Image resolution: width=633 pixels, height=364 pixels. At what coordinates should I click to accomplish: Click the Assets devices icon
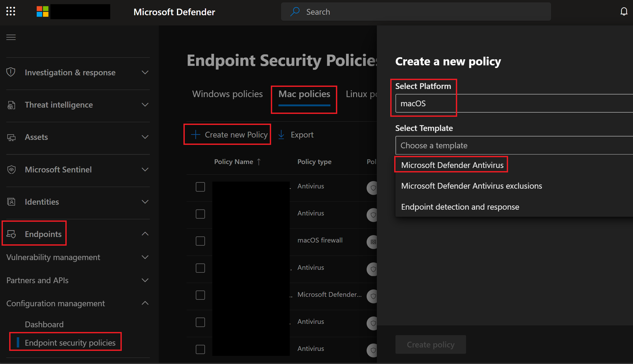11,137
